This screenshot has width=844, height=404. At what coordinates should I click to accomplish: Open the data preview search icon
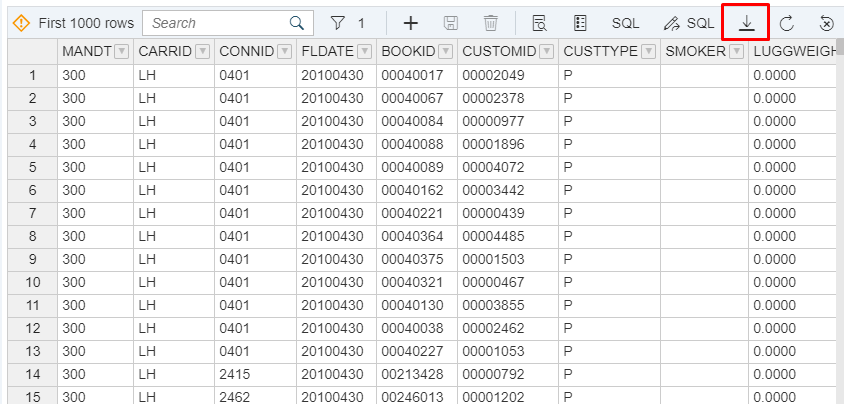(539, 23)
